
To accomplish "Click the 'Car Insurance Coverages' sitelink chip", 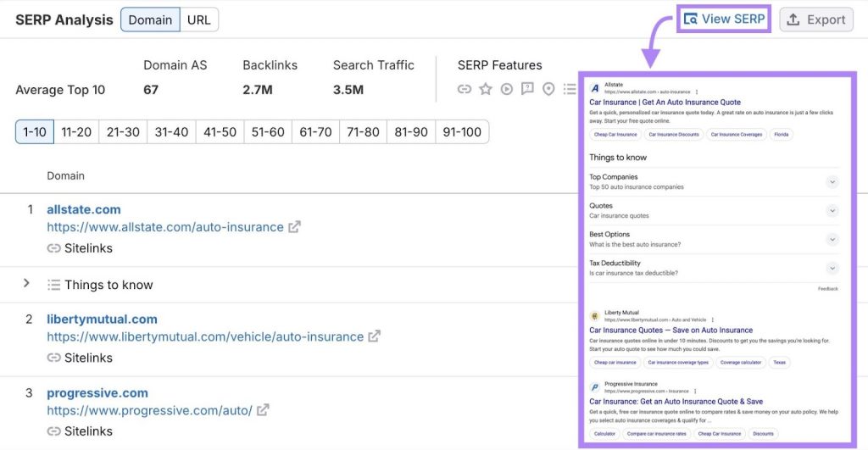I will [x=737, y=134].
